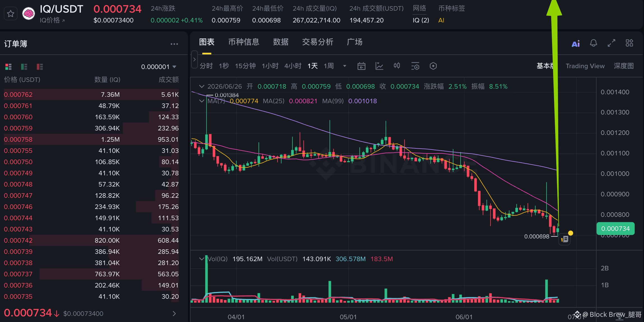This screenshot has height=322, width=644.
Task: Switch to Trading View chart
Action: (x=585, y=66)
